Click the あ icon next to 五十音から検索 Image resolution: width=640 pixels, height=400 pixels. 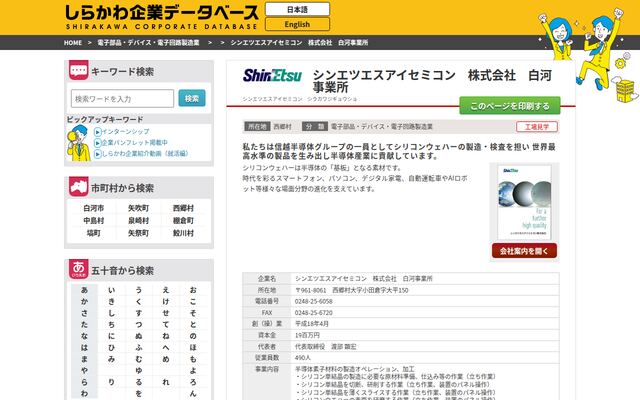click(78, 269)
